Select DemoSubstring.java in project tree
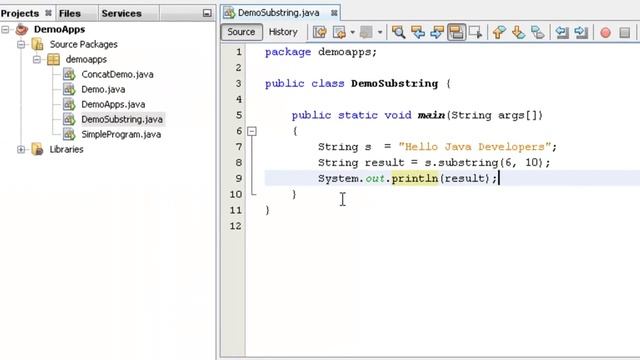The height and width of the screenshot is (360, 640). click(122, 120)
